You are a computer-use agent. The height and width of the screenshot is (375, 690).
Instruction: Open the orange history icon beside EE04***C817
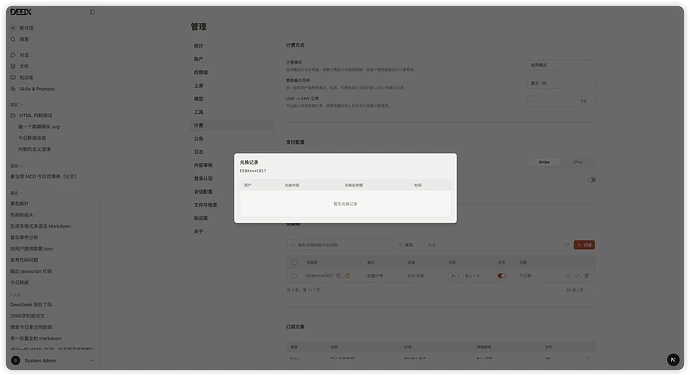(347, 276)
